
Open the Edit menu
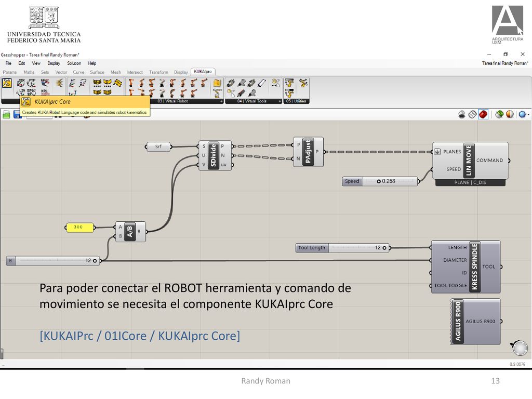(x=22, y=63)
